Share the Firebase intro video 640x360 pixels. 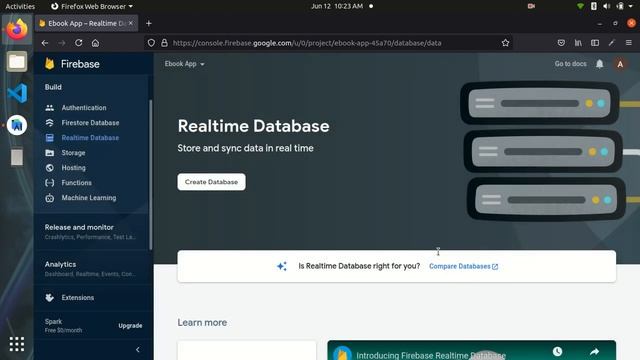[x=594, y=351]
